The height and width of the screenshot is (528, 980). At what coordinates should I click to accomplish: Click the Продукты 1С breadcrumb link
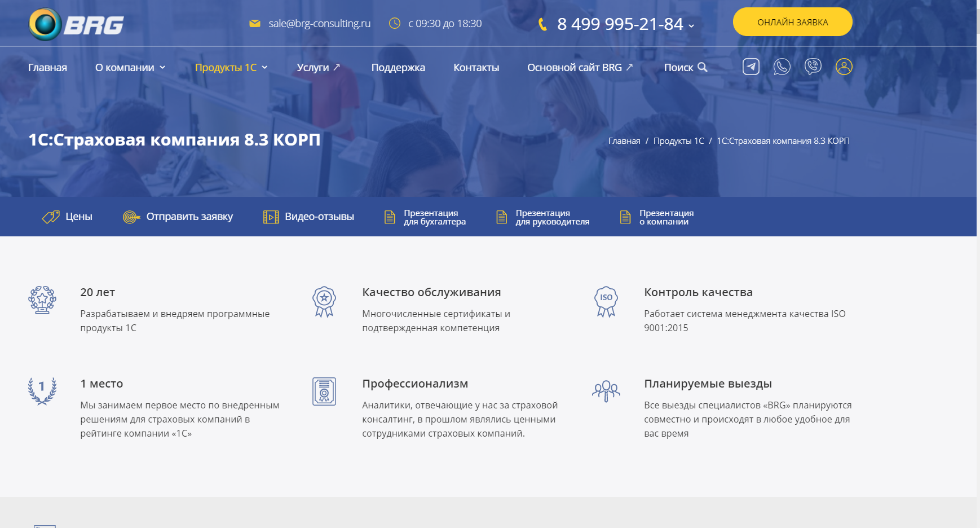[x=678, y=140]
